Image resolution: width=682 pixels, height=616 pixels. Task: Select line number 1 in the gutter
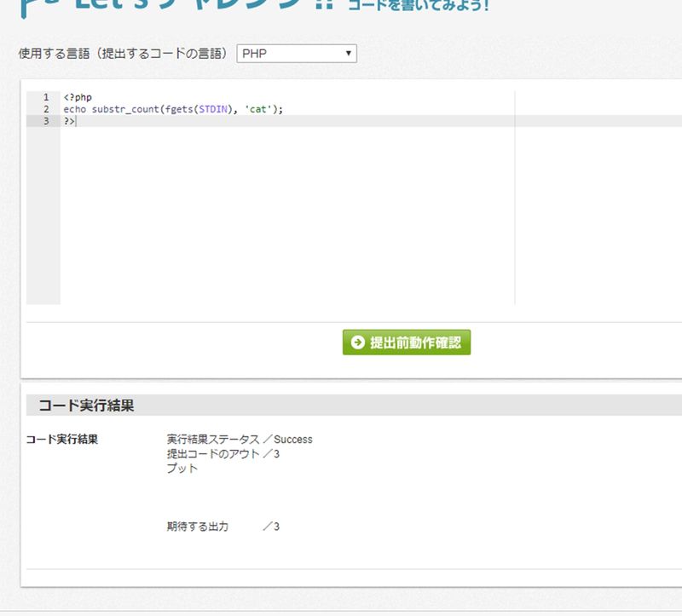(x=45, y=97)
